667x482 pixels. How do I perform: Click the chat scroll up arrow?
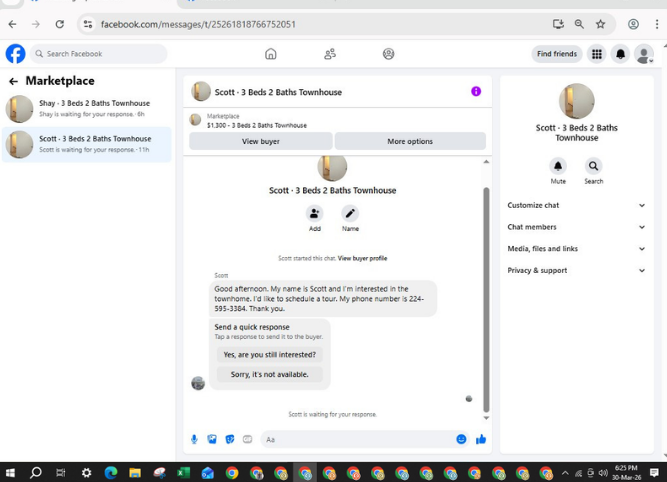coord(486,162)
